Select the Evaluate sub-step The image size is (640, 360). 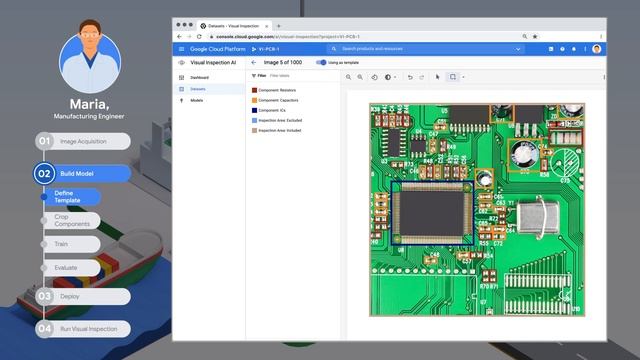[x=71, y=268]
